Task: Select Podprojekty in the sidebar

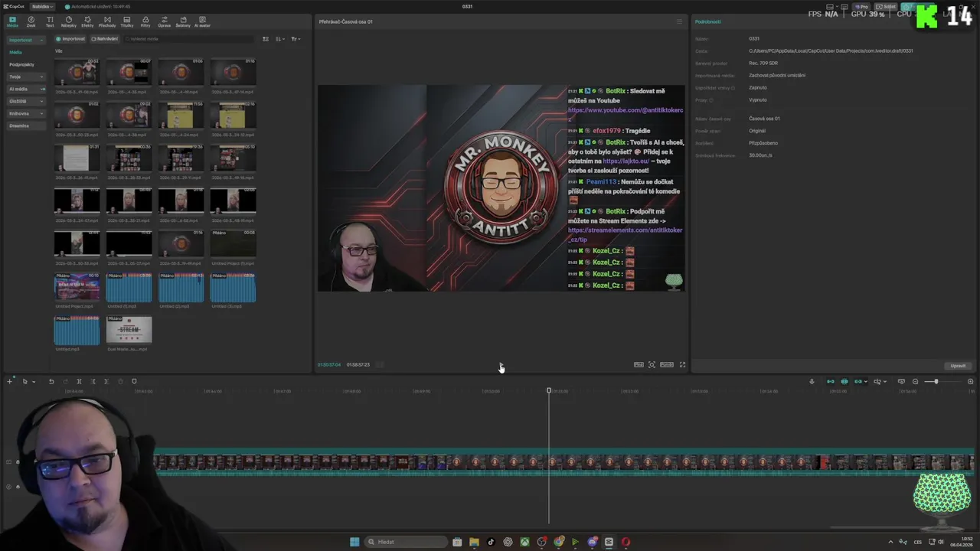Action: tap(21, 64)
